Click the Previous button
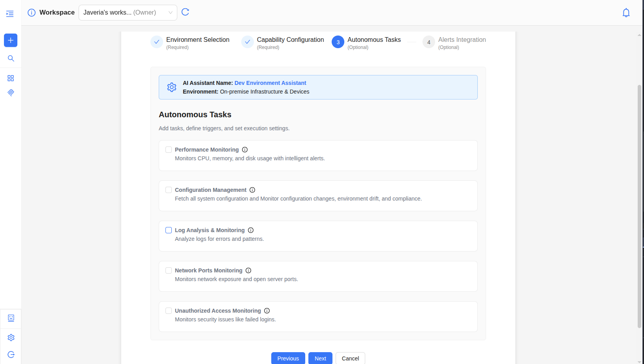This screenshot has height=364, width=644. coord(288,358)
